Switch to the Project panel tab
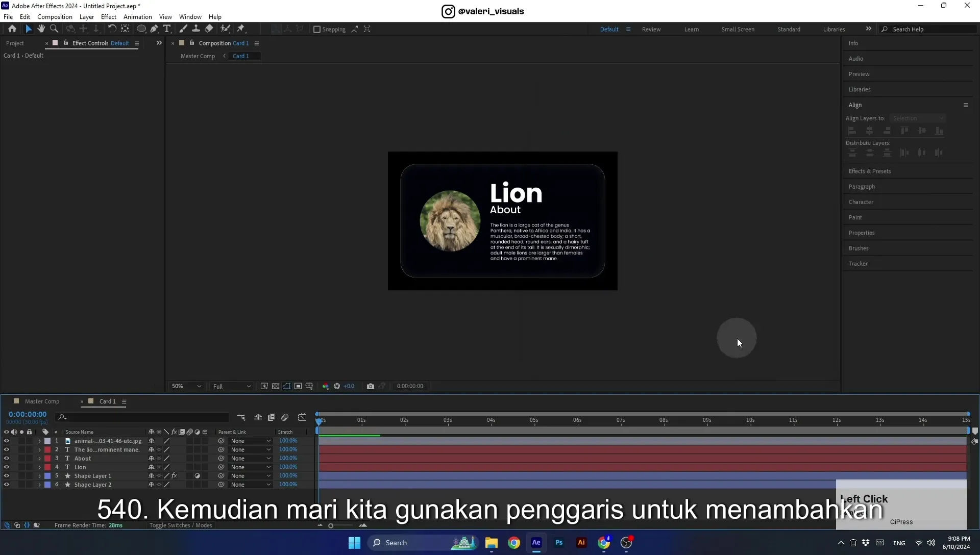The width and height of the screenshot is (980, 555). coord(15,43)
